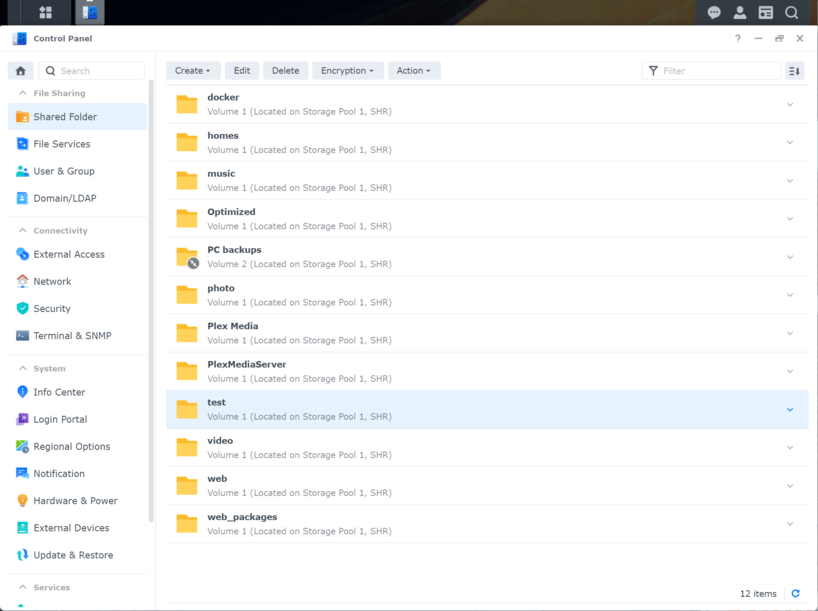Open User & Group settings
818x611 pixels.
point(77,171)
